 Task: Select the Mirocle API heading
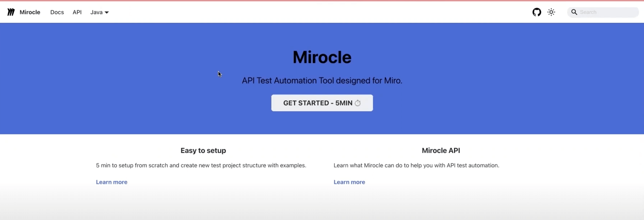point(441,150)
